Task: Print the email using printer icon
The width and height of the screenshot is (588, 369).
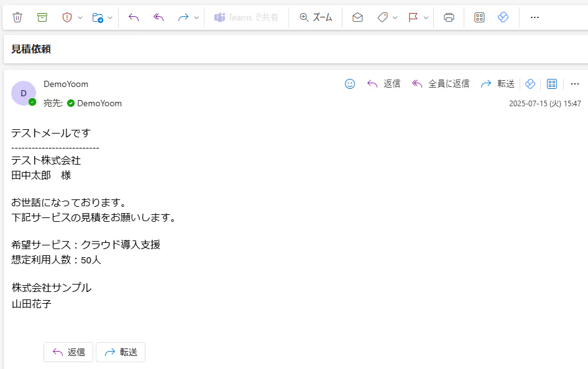Action: pyautogui.click(x=449, y=17)
